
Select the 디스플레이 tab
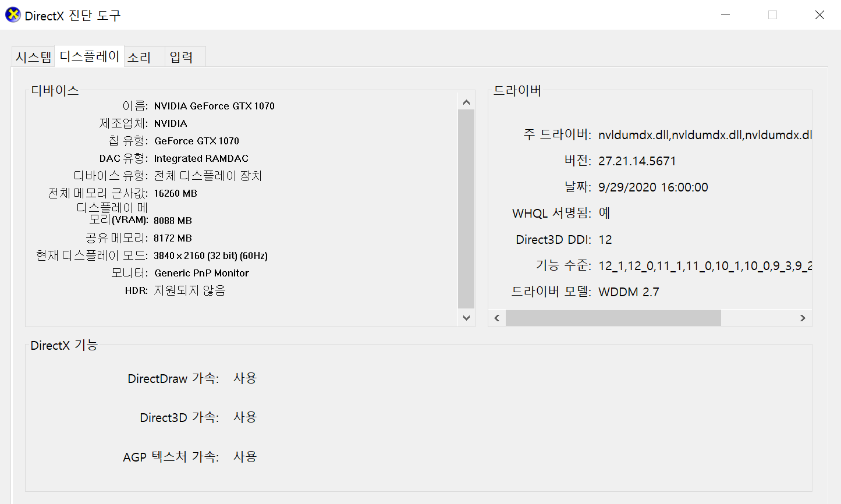click(x=90, y=56)
